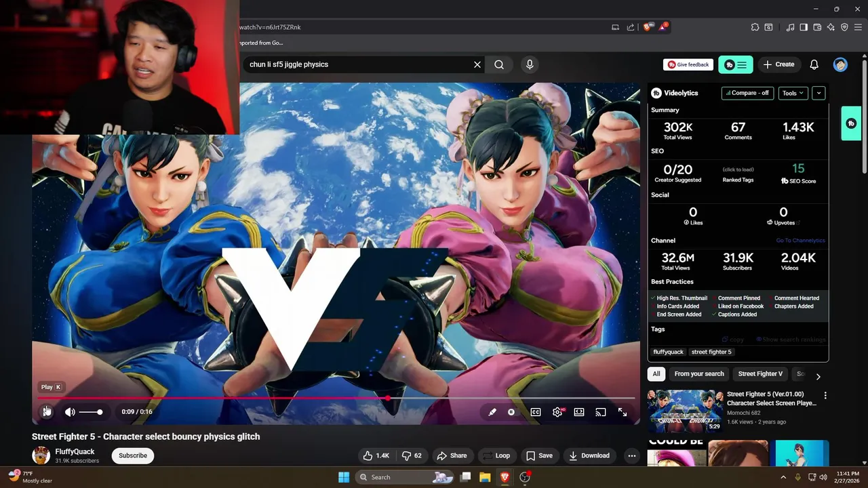Adjust the video volume slider
868x488 pixels.
point(90,412)
